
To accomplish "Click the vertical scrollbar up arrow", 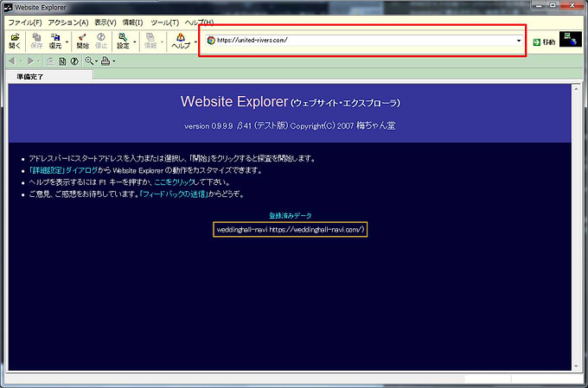I will [x=576, y=89].
